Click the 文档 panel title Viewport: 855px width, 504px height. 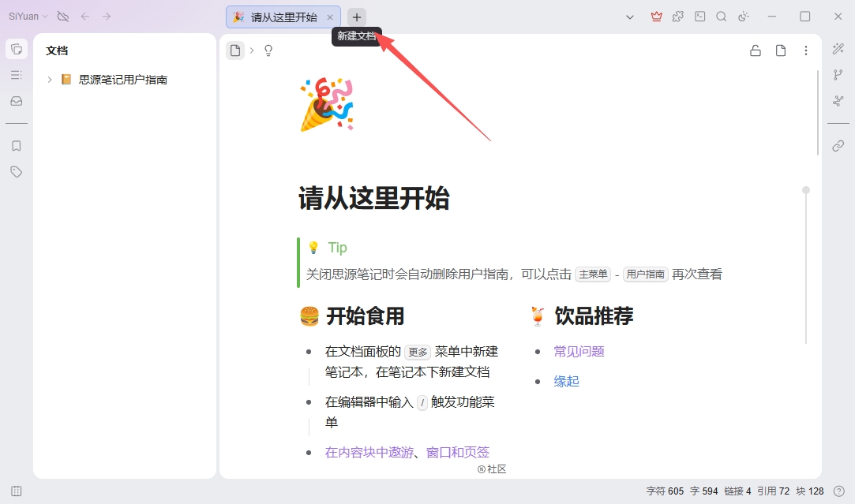(57, 50)
